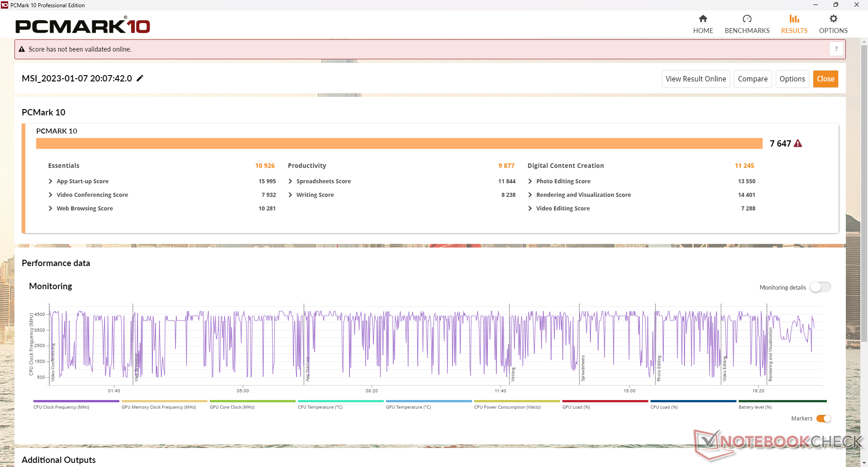This screenshot has width=868, height=467.
Task: Toggle GPU Temperature legend swatch
Action: coord(429,401)
